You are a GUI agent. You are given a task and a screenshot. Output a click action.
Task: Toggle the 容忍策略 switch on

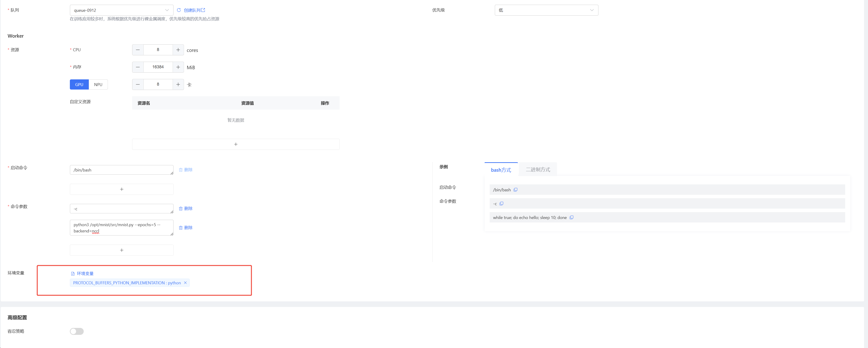(77, 331)
